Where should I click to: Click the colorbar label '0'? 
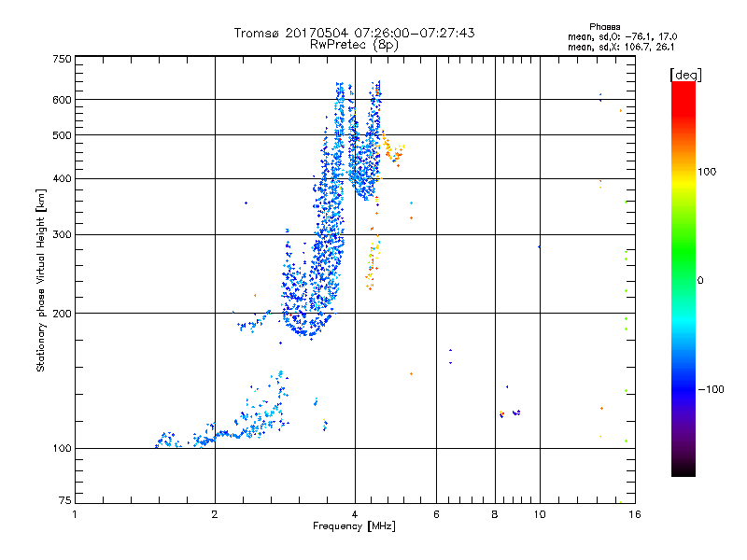pos(700,281)
